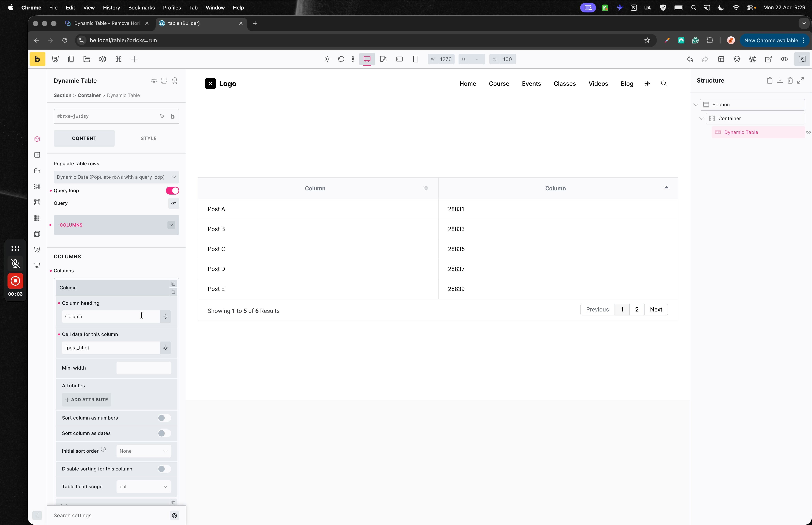This screenshot has height=525, width=812.
Task: Select the mobile portrait breakpoint icon
Action: pyautogui.click(x=415, y=59)
